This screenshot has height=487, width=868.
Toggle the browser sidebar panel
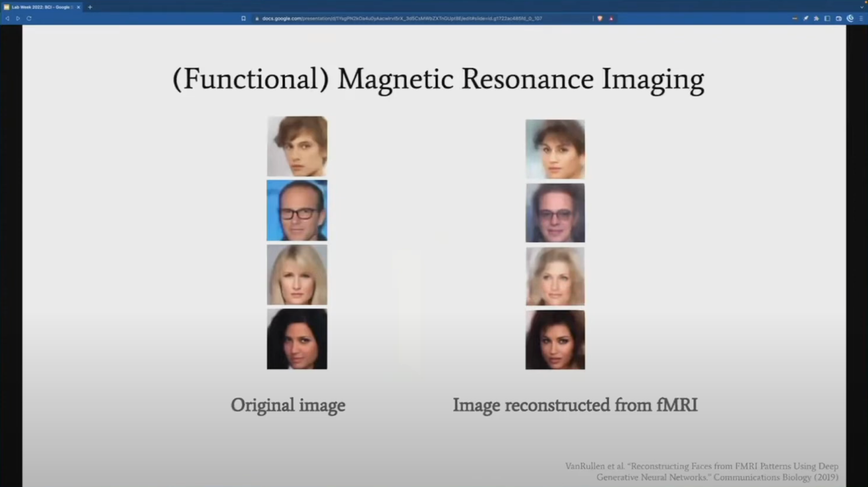[x=827, y=18]
